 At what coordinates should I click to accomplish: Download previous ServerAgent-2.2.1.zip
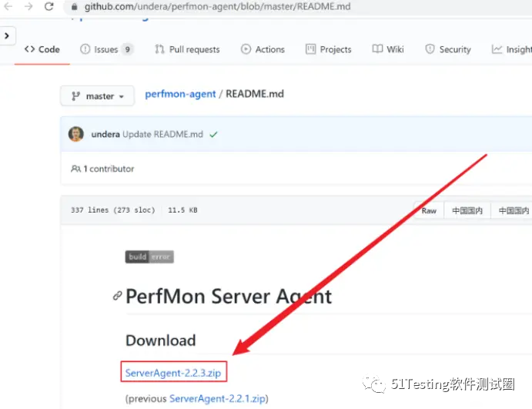coord(217,398)
